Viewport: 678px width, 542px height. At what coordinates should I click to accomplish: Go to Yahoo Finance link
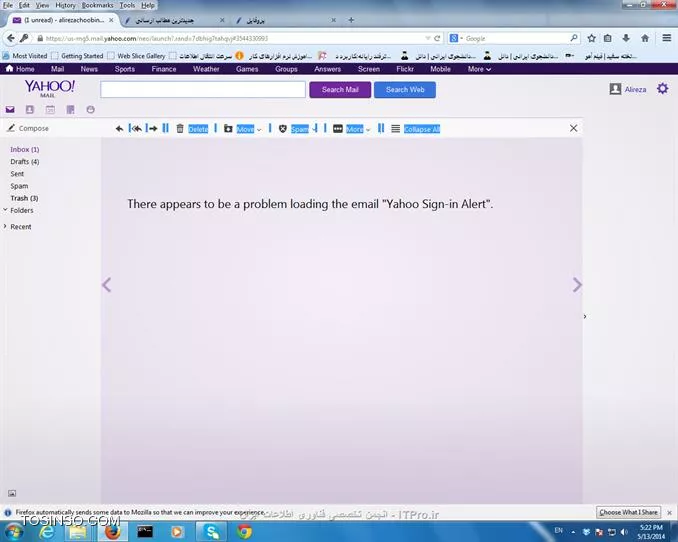coord(164,69)
